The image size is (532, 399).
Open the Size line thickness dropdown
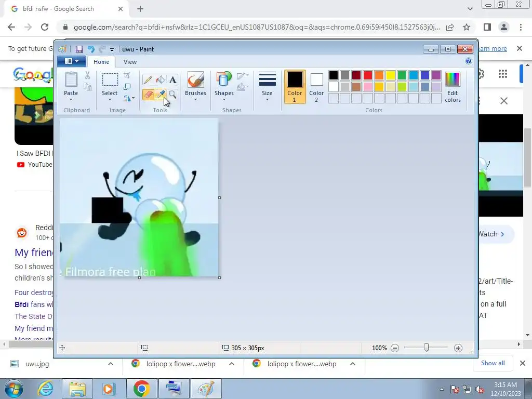click(x=267, y=87)
